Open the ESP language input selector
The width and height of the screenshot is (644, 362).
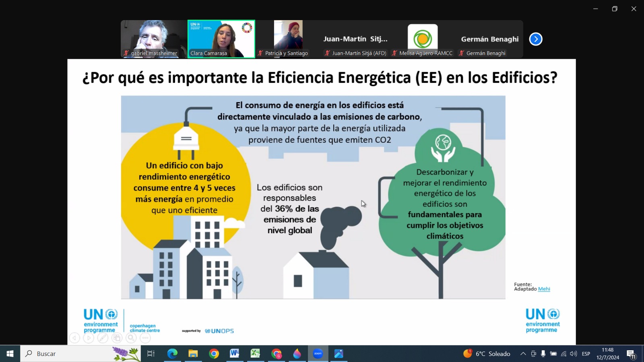(x=586, y=354)
